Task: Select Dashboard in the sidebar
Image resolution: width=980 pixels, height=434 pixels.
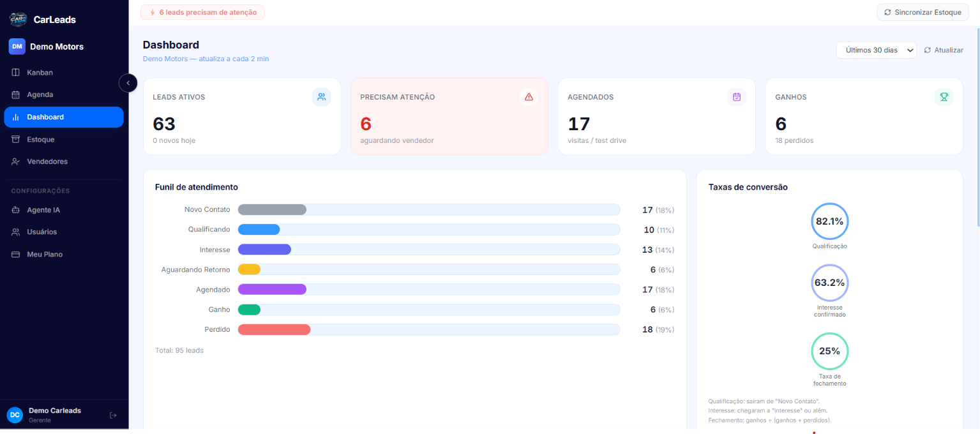Action: click(64, 117)
